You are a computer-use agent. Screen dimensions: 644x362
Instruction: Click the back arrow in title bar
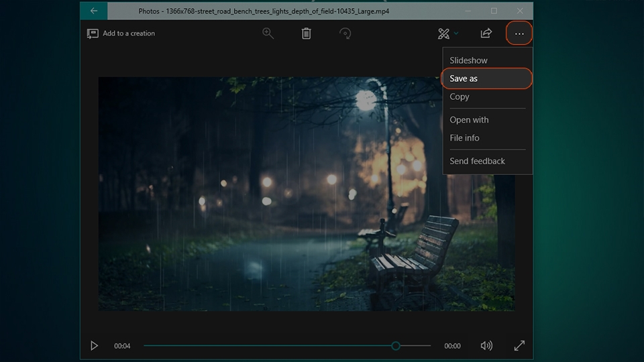(x=94, y=11)
